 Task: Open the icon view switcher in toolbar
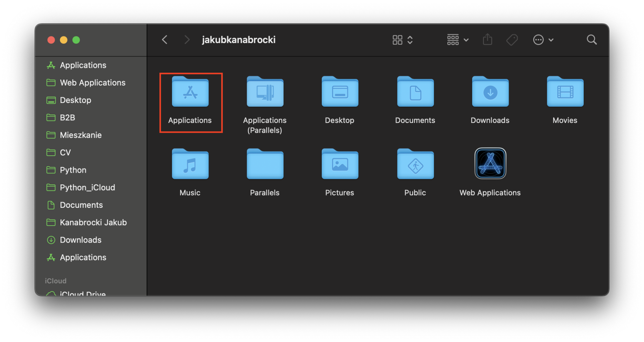(x=402, y=40)
